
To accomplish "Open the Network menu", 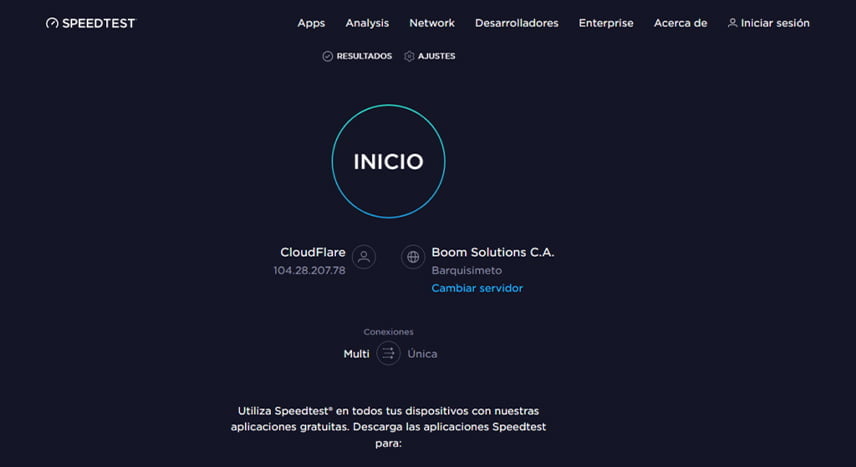I will [x=432, y=23].
